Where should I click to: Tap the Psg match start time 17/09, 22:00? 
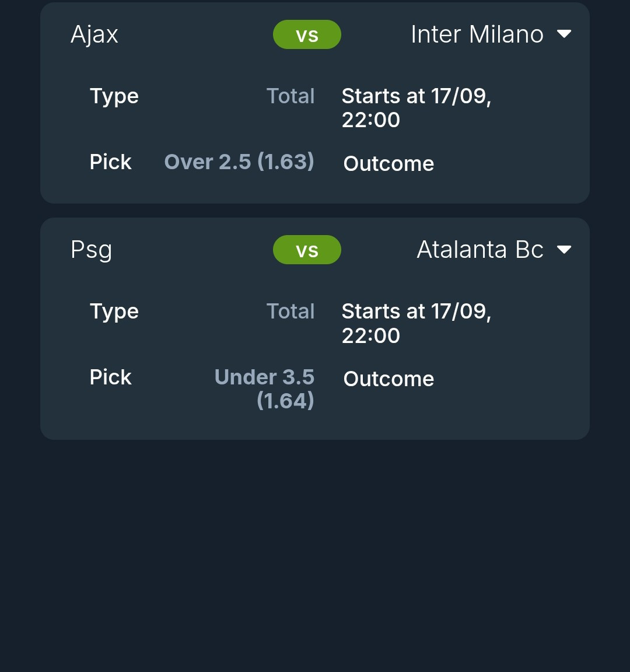pyautogui.click(x=416, y=323)
